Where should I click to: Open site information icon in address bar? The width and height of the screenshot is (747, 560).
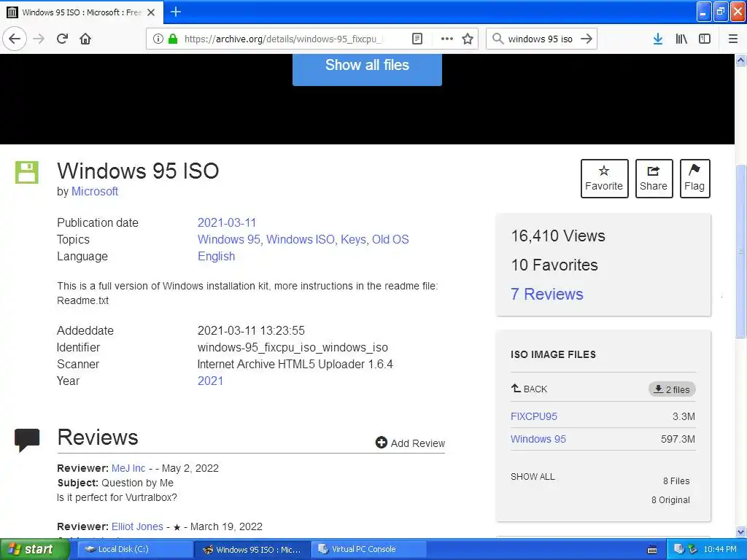(x=158, y=39)
